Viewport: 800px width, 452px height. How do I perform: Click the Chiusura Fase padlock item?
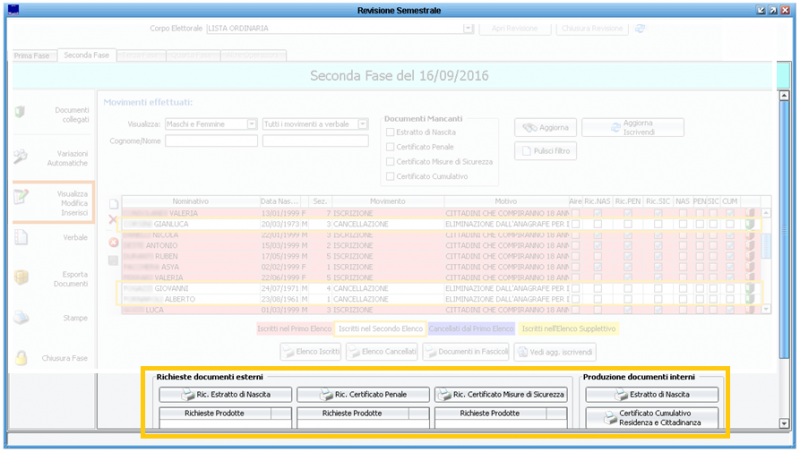click(50, 357)
